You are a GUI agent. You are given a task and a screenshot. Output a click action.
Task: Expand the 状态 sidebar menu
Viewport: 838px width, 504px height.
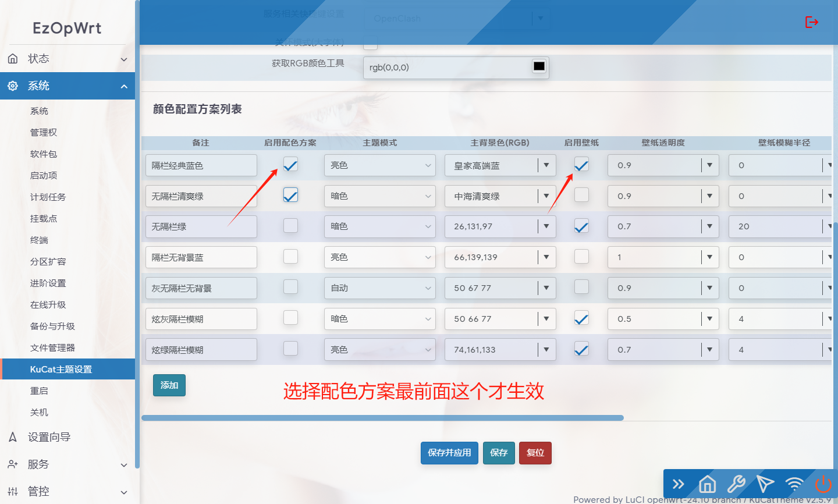[x=68, y=59]
